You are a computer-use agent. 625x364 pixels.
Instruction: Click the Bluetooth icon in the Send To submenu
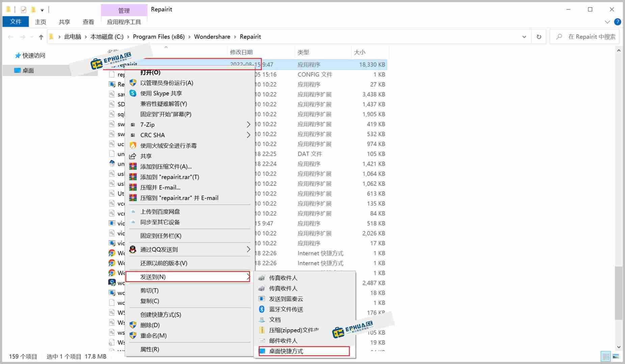262,309
